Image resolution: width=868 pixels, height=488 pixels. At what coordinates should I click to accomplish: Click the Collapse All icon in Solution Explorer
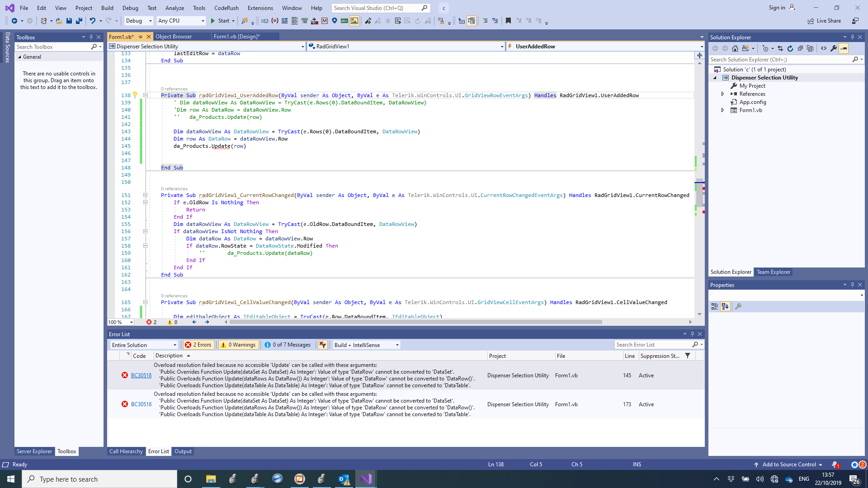[x=800, y=48]
